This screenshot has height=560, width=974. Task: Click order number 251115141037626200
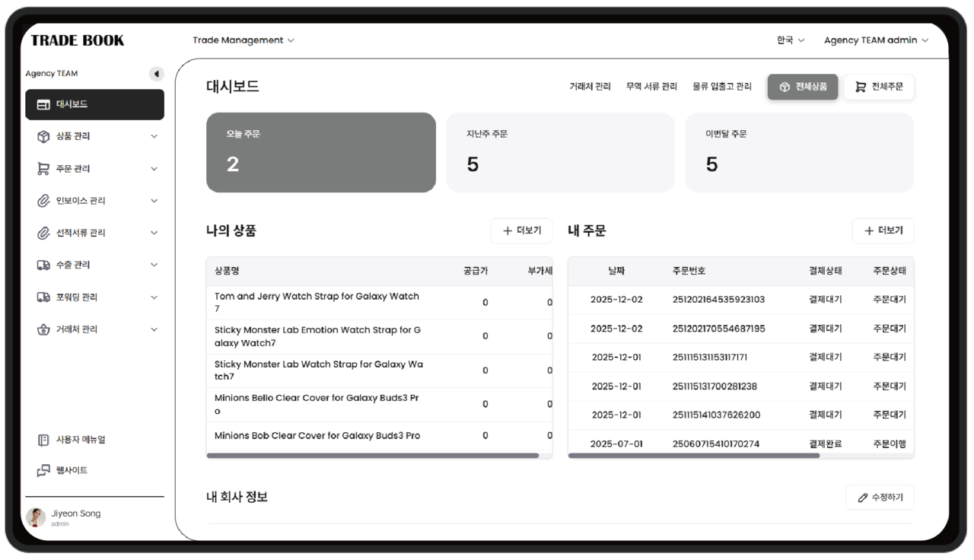pos(716,415)
